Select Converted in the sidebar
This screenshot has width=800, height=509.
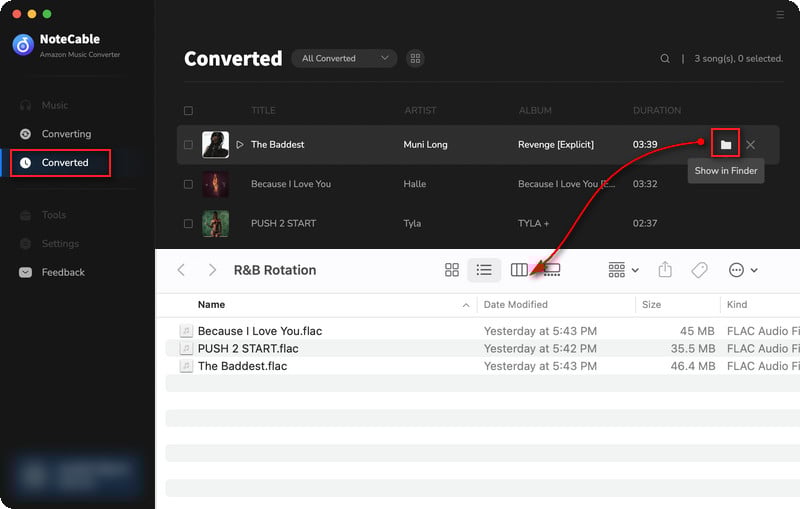click(65, 162)
